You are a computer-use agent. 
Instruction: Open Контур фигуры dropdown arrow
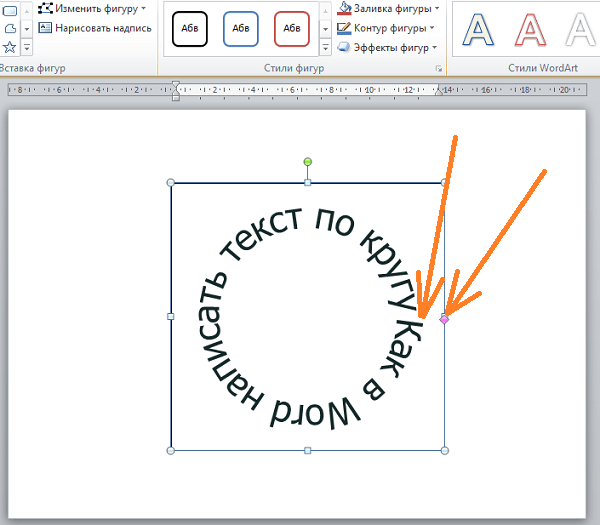click(432, 28)
